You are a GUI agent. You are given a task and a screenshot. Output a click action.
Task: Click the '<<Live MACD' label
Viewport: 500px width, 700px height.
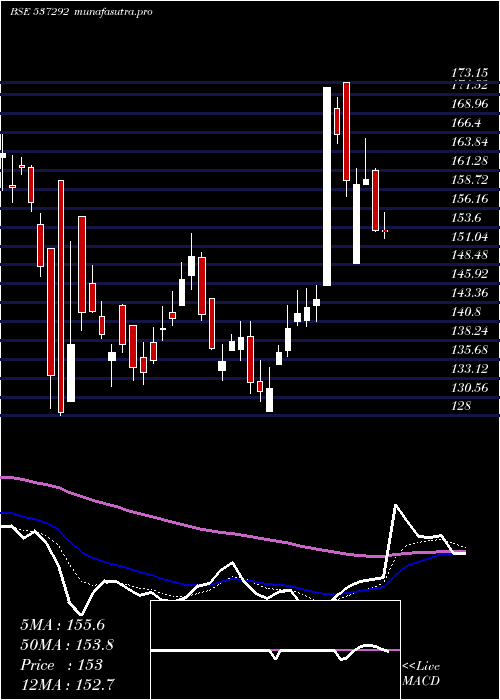click(x=421, y=674)
